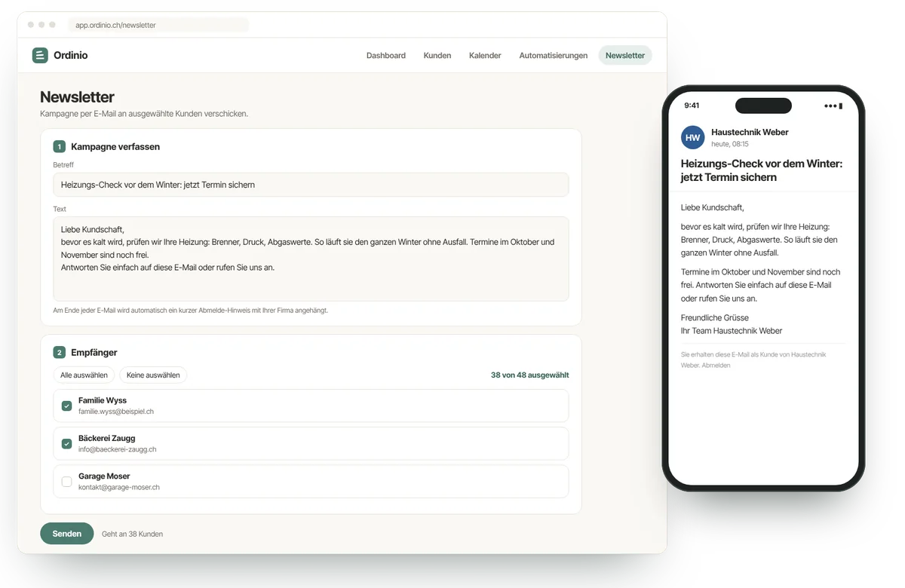Click the Familie Wyss name
Image resolution: width=905 pixels, height=588 pixels.
(103, 400)
